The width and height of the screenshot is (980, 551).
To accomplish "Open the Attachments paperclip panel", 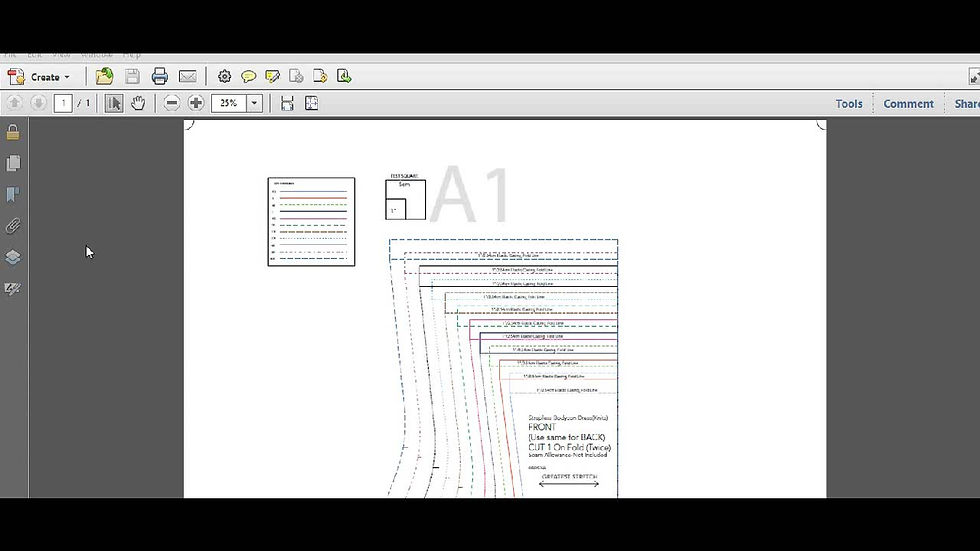I will [x=12, y=226].
